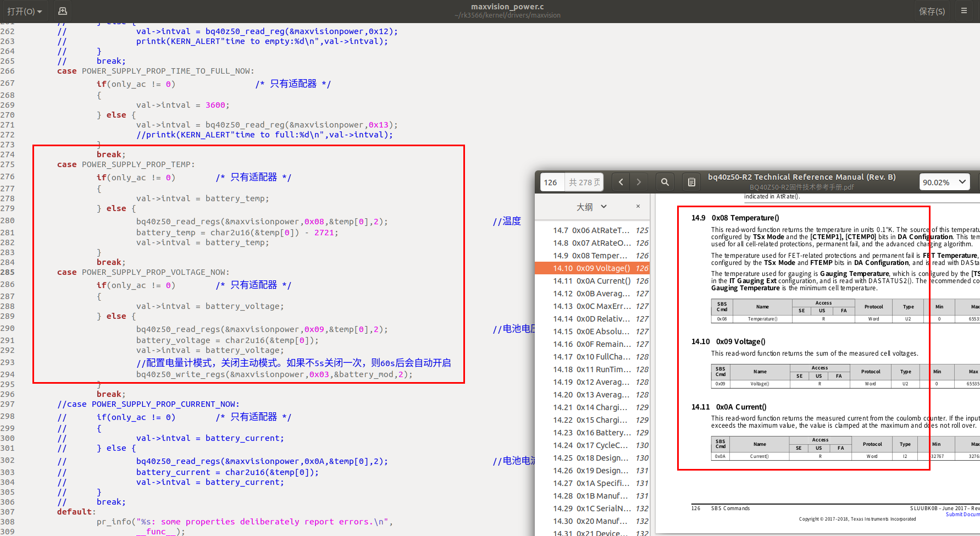Open the 大纲 sidebar view selector
The image size is (980, 536).
pos(591,207)
